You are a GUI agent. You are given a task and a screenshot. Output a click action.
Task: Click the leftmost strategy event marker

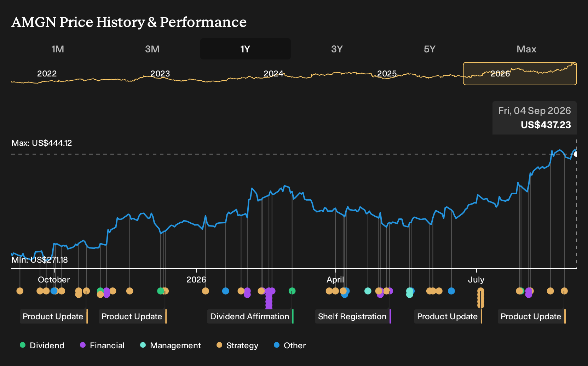(20, 291)
